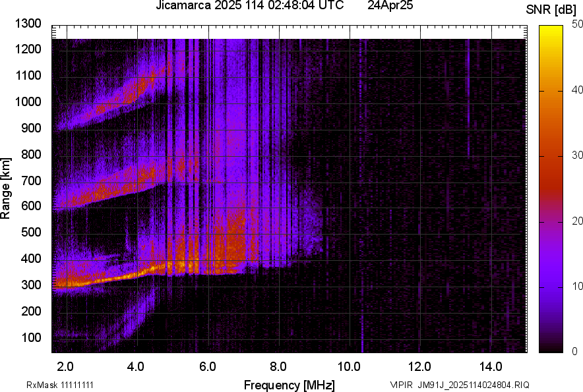Click the range tick label '100'

[31, 337]
